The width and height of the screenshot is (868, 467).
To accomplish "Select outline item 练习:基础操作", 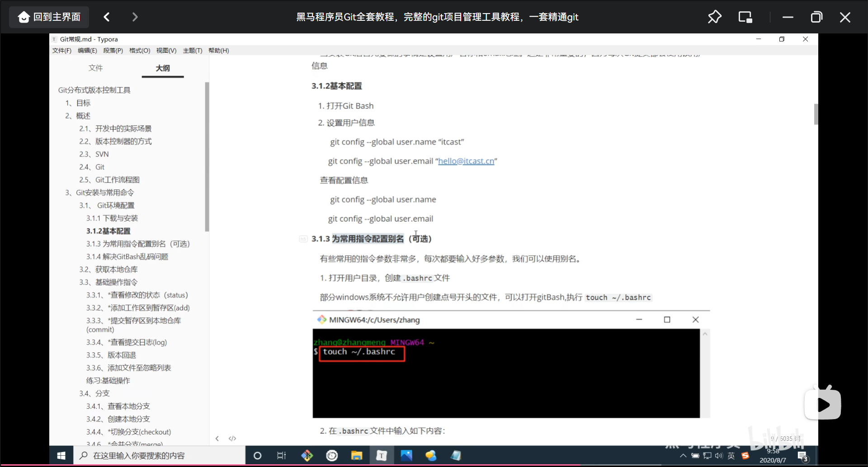I will point(108,381).
